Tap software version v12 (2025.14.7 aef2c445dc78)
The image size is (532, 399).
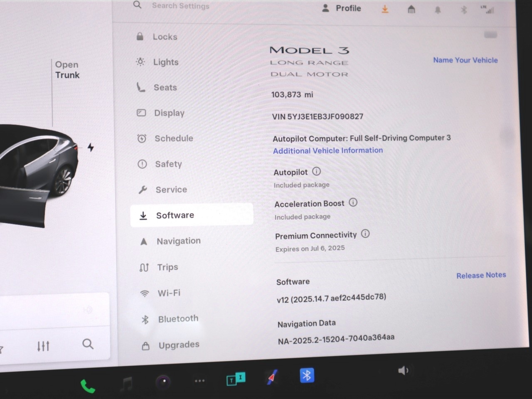click(331, 298)
